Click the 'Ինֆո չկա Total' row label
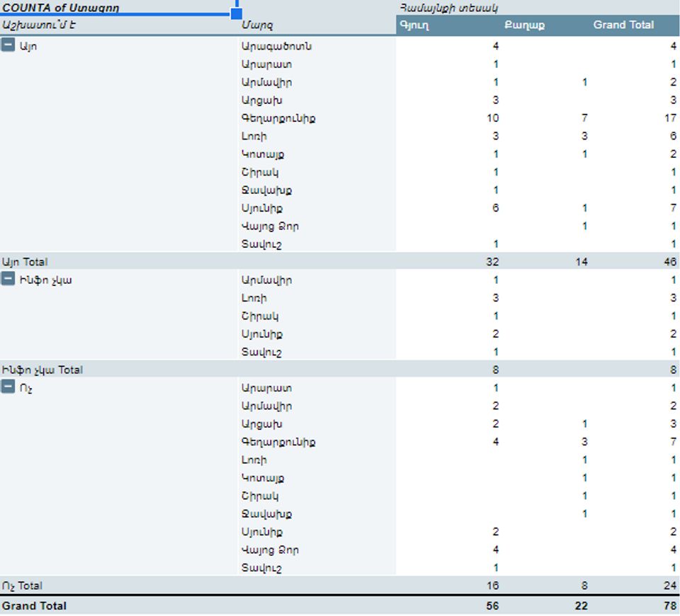680x616 pixels. pos(42,370)
